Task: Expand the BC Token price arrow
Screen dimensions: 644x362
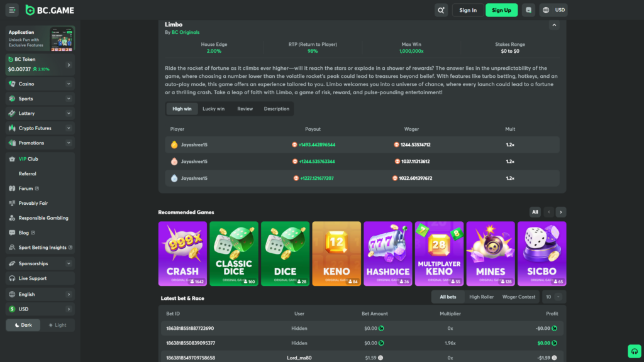Action: pyautogui.click(x=69, y=65)
